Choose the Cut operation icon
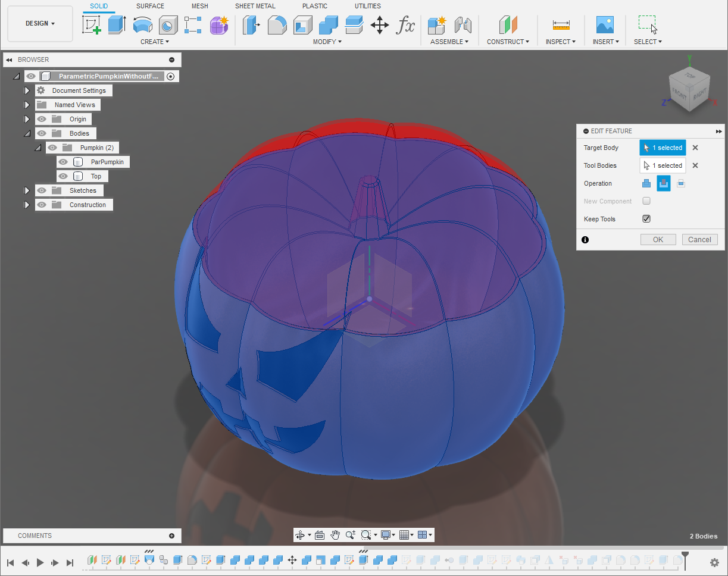Viewport: 728px width, 576px height. point(664,183)
